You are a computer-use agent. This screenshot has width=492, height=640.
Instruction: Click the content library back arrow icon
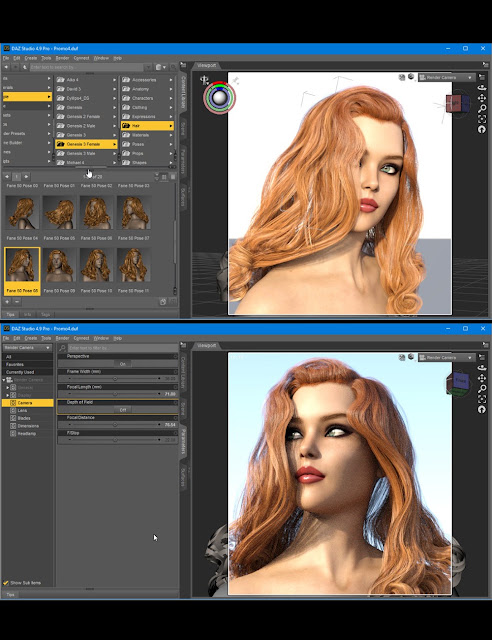click(x=6, y=67)
